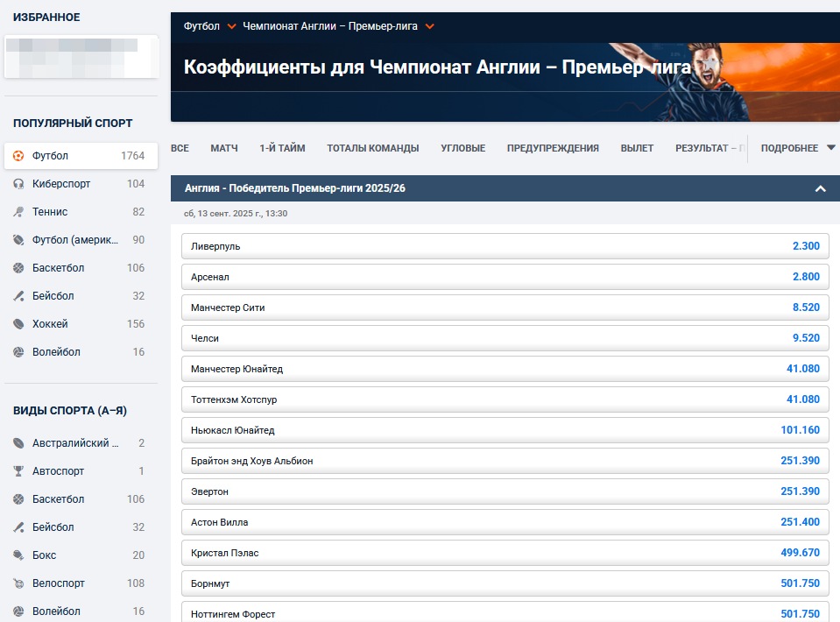The width and height of the screenshot is (840, 622).
Task: Click the baseball bat icon under popular sports
Action: (18, 296)
